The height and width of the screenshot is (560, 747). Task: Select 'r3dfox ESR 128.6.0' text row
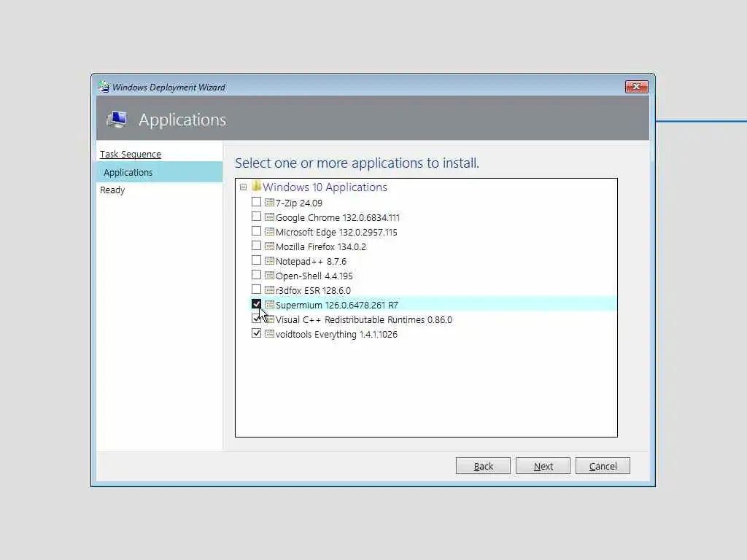pos(313,290)
